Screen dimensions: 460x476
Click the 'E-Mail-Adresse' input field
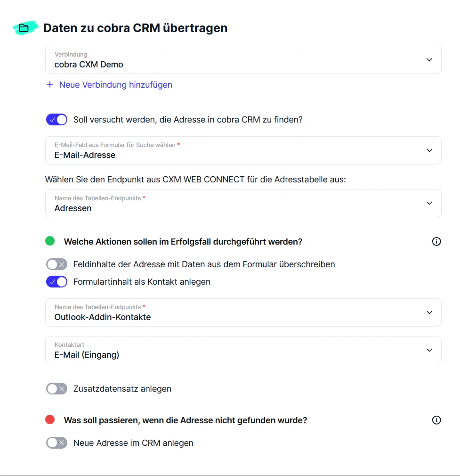pos(188,156)
